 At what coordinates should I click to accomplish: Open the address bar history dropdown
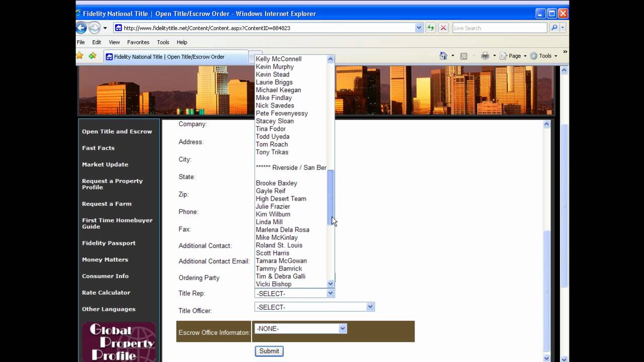point(419,28)
